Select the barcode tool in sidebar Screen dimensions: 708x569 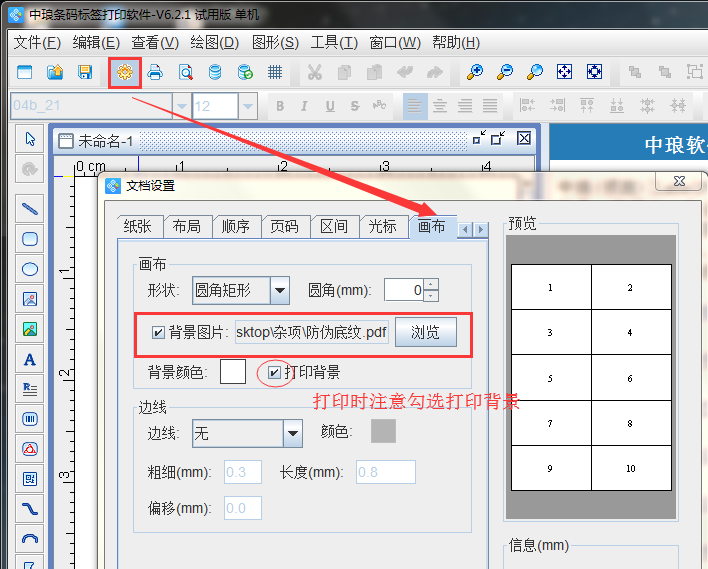coord(30,418)
